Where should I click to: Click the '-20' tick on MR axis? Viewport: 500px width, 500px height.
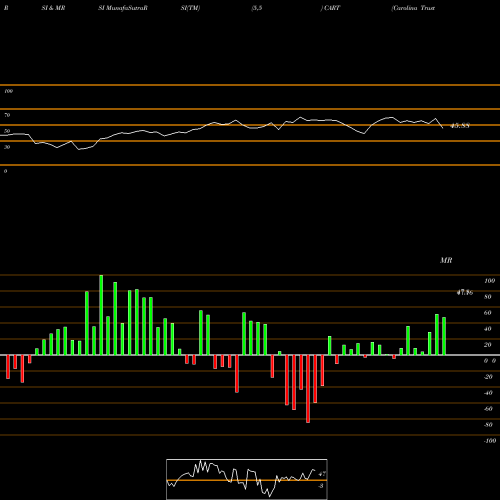(x=488, y=377)
